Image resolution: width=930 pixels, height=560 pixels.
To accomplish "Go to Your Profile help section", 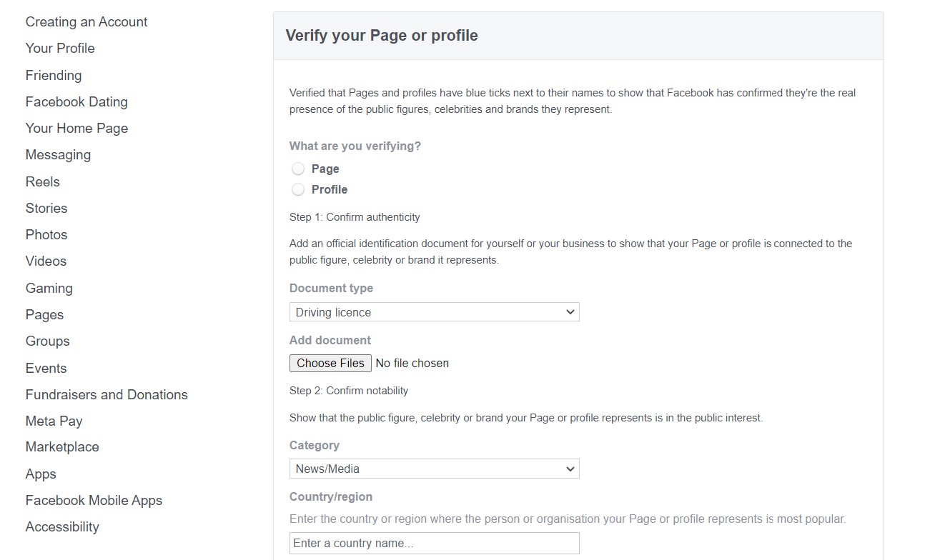I will tap(60, 49).
